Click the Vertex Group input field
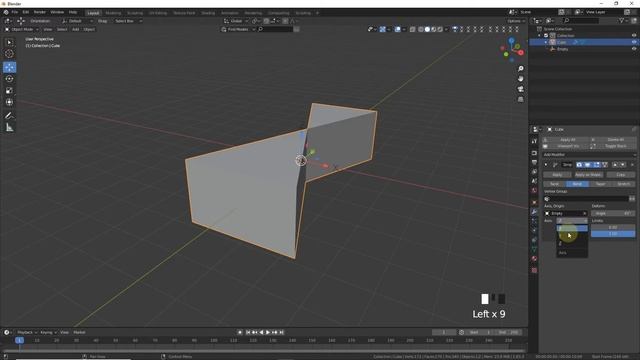 tap(587, 199)
